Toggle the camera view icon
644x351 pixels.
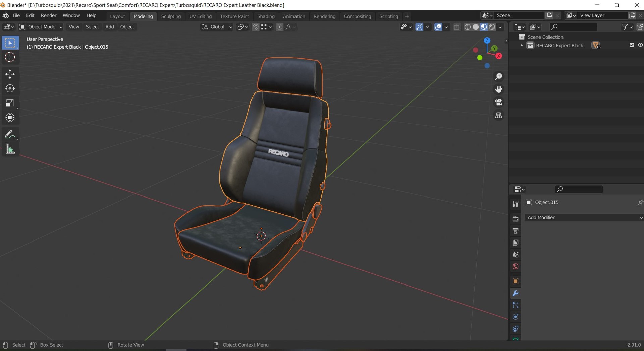[499, 102]
